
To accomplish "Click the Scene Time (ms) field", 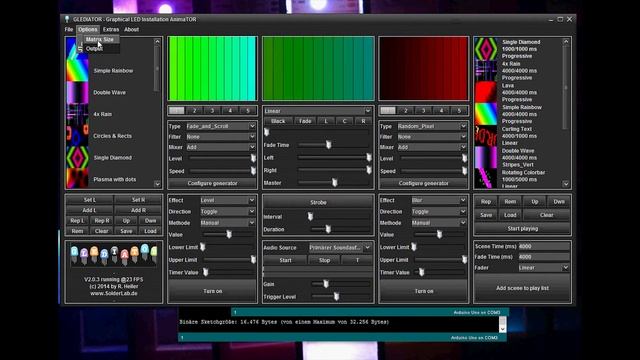I will pyautogui.click(x=544, y=247).
